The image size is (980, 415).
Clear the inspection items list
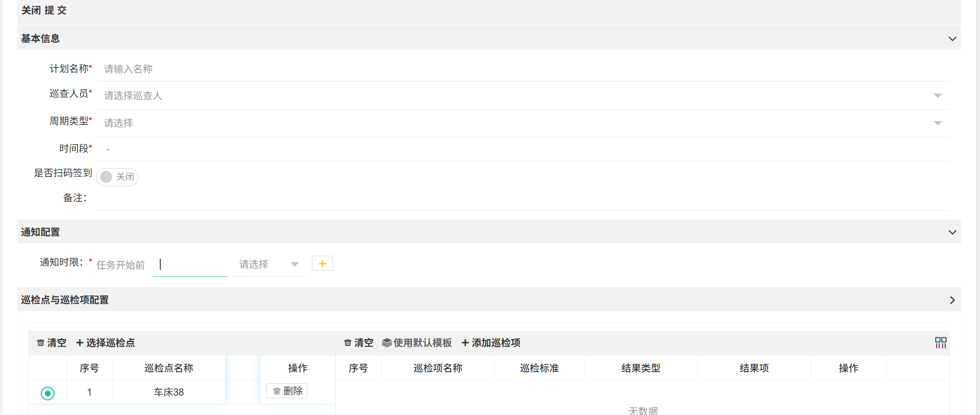(x=359, y=343)
